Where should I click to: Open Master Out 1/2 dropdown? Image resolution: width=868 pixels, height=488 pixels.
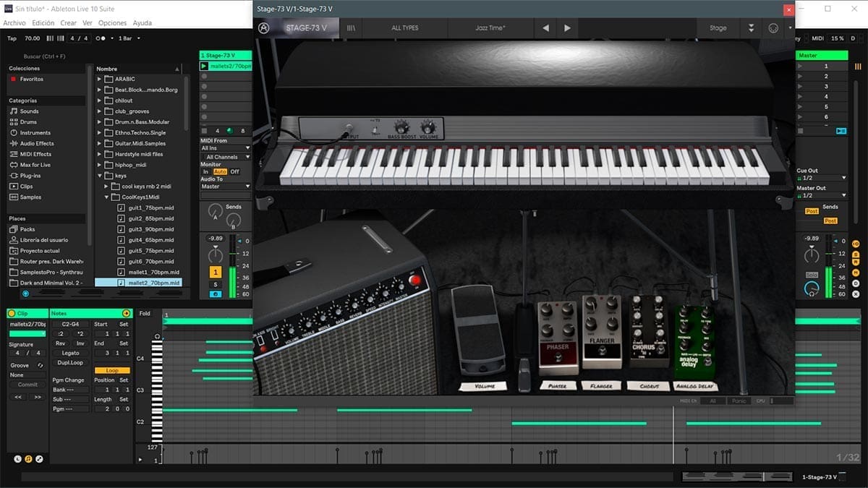coord(822,195)
